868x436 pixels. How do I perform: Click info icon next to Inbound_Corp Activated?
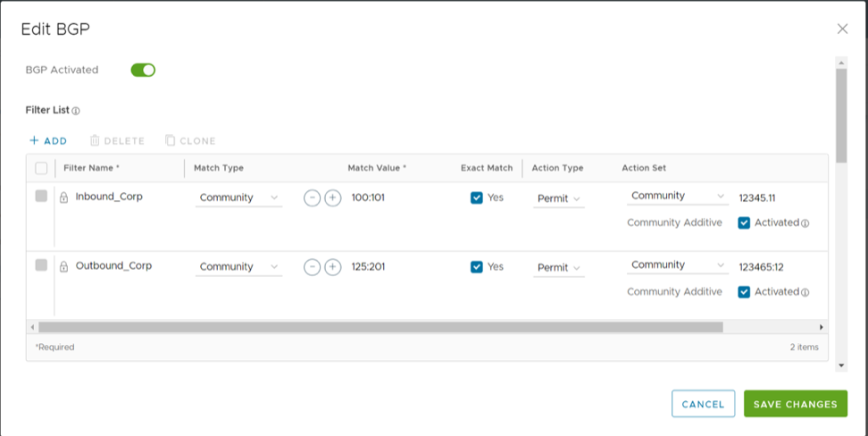click(x=805, y=223)
